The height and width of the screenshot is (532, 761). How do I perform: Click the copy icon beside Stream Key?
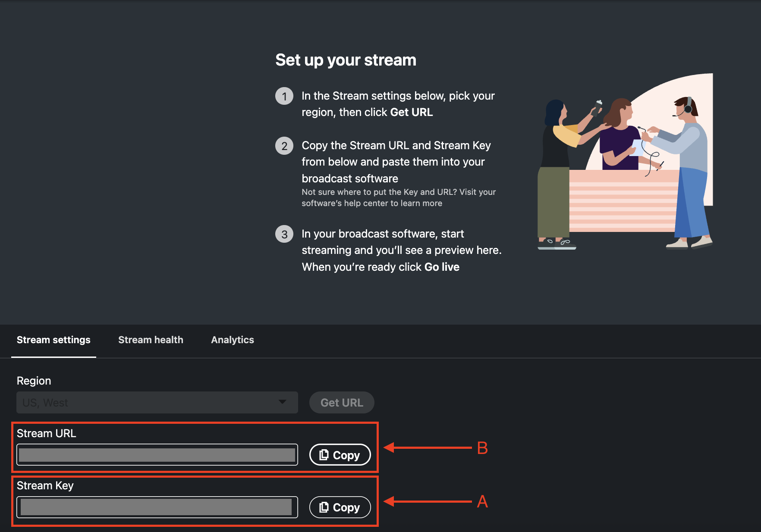pyautogui.click(x=324, y=507)
